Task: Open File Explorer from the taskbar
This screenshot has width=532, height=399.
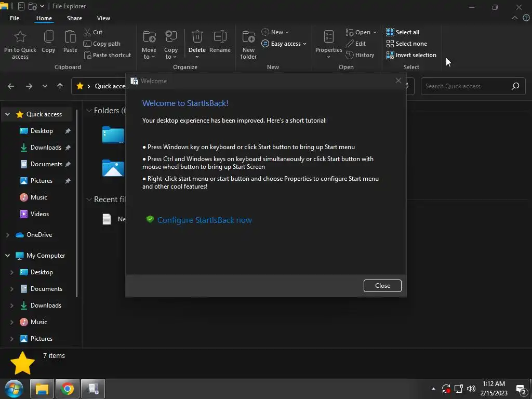Action: [42, 389]
